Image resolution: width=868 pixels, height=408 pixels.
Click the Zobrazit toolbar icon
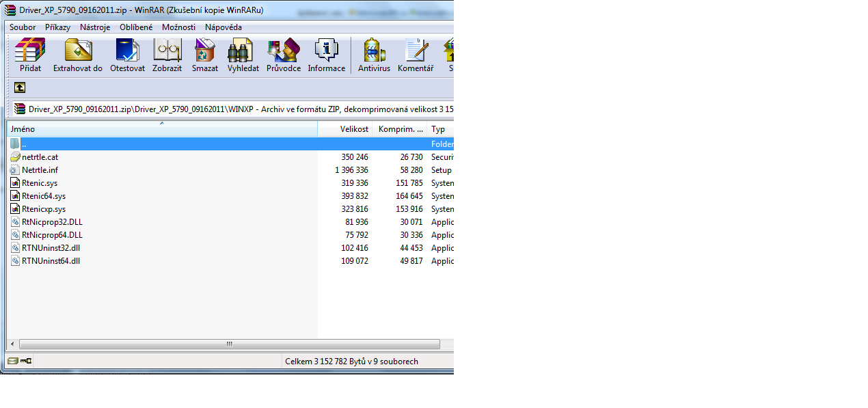click(x=167, y=51)
